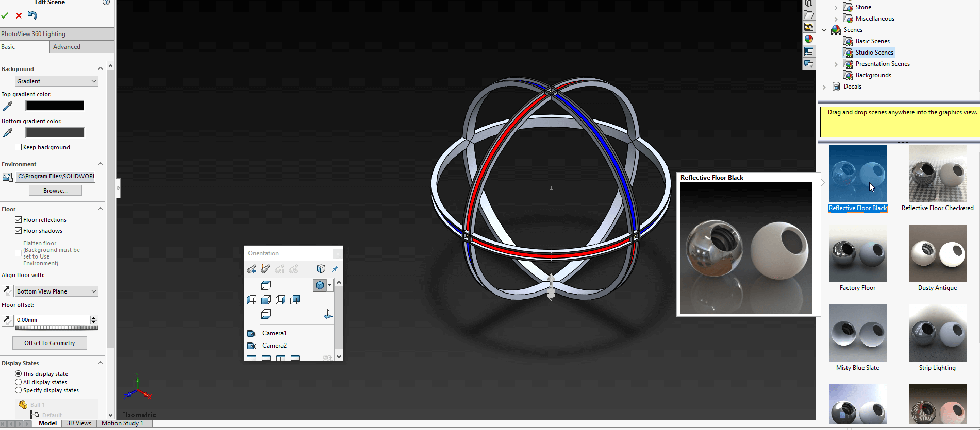Click the Previous View icon in Orientation
Image resolution: width=980 pixels, height=430 pixels.
(x=252, y=269)
